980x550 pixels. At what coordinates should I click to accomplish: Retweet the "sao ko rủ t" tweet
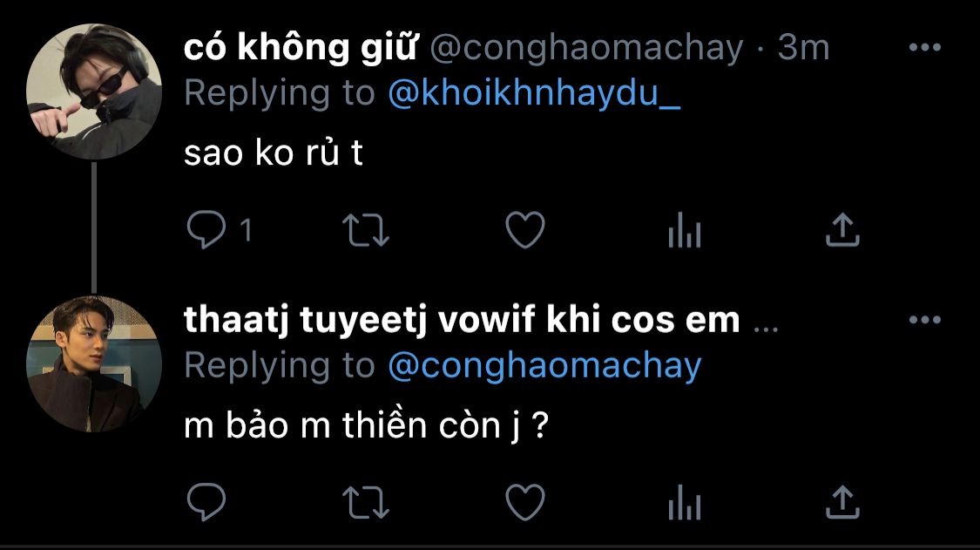point(364,231)
